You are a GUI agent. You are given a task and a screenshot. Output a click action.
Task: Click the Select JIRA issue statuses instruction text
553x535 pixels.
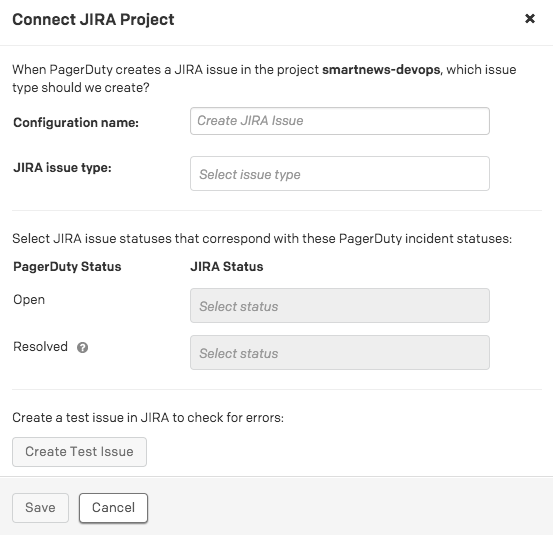coord(262,239)
